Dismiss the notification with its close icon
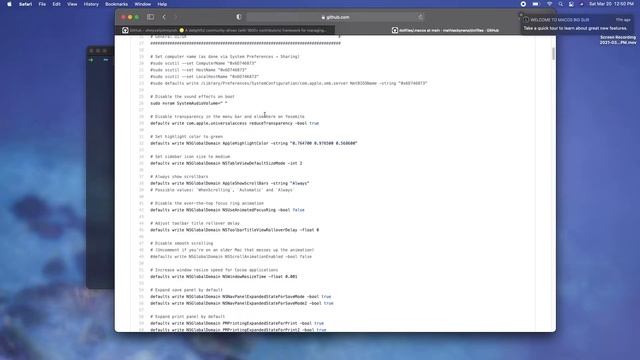This screenshot has width=640, height=360. coord(521,15)
